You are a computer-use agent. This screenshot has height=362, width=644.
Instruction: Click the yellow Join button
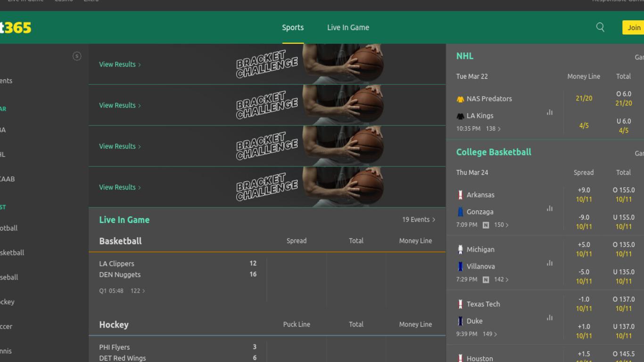633,27
